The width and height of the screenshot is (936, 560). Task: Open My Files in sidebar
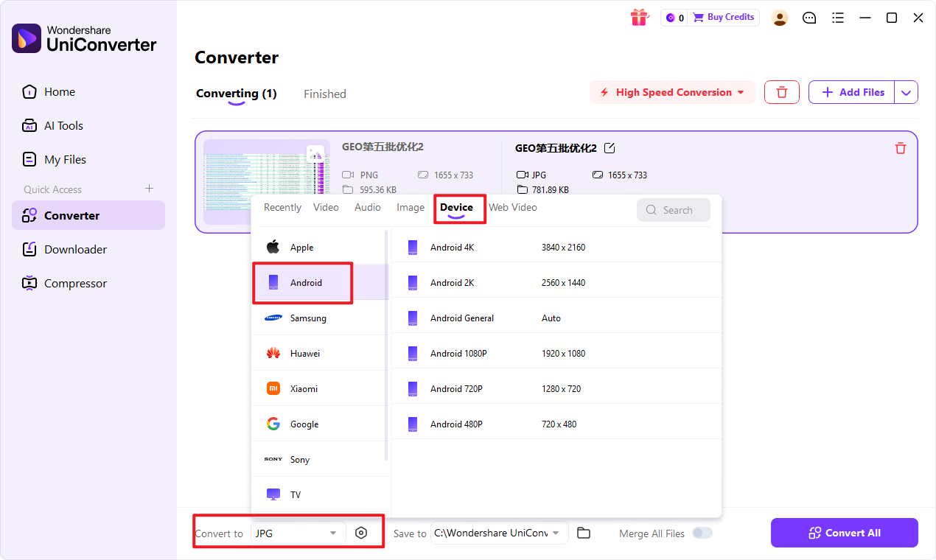pos(88,160)
